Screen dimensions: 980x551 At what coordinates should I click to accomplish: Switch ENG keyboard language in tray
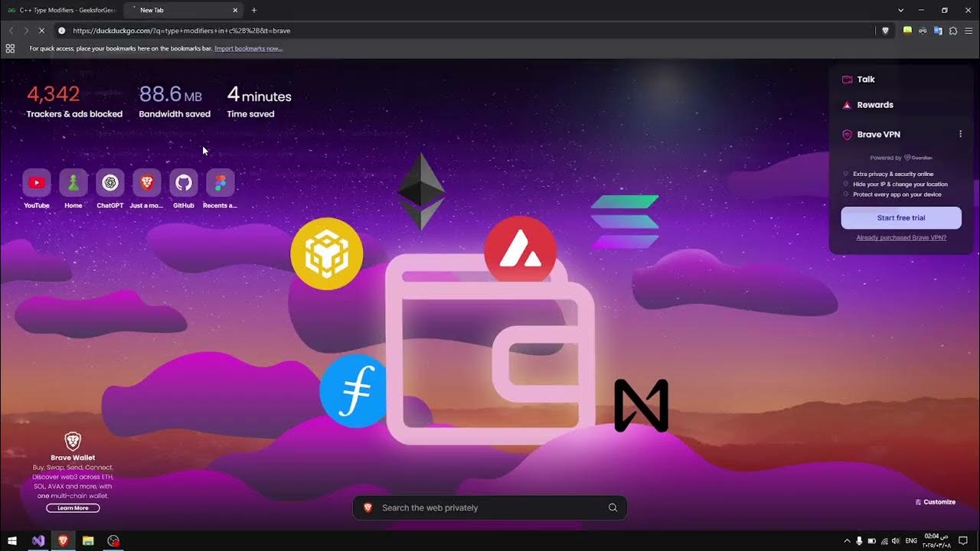[911, 541]
